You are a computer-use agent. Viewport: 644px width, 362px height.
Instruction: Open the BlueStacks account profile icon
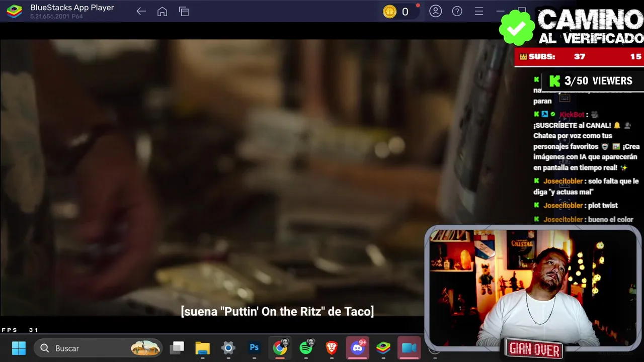click(435, 11)
